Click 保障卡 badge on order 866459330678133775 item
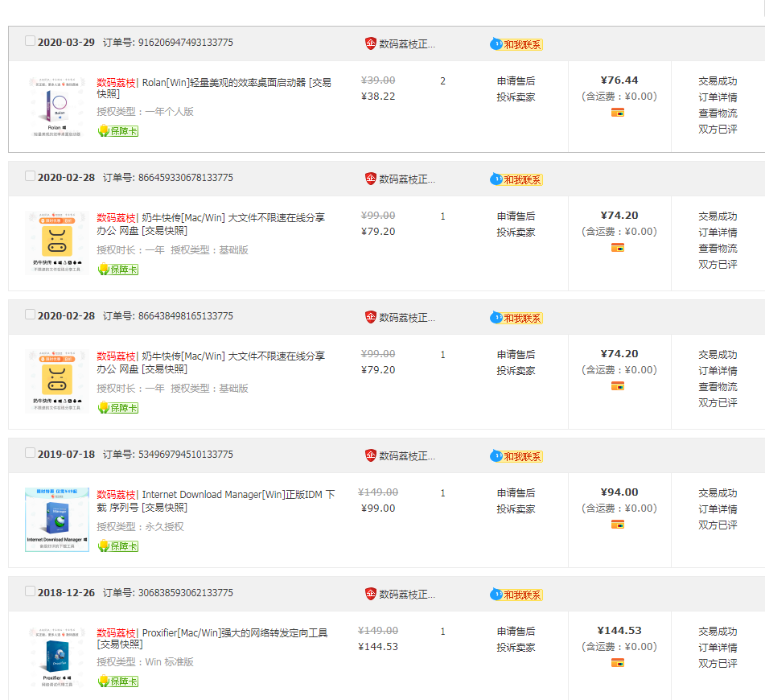The height and width of the screenshot is (700, 765). 118,269
